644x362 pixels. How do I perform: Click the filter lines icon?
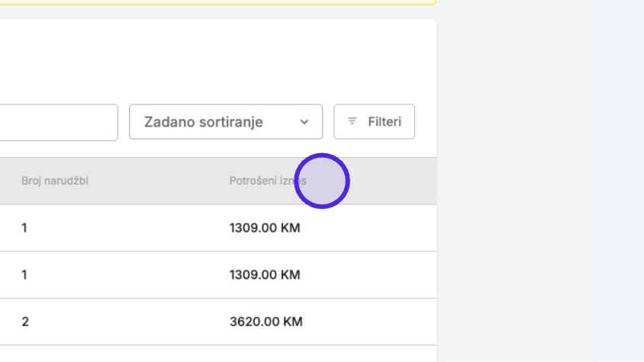352,121
